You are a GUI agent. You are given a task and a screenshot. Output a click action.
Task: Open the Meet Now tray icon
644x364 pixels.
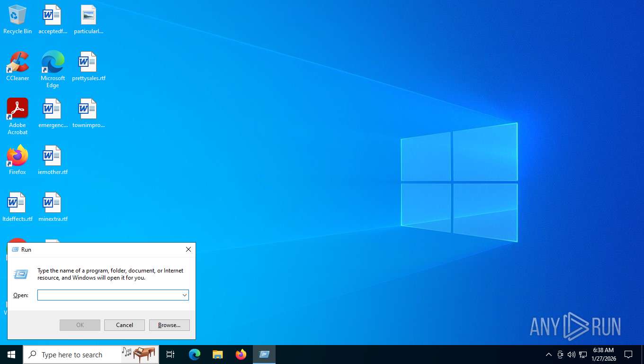click(560, 355)
